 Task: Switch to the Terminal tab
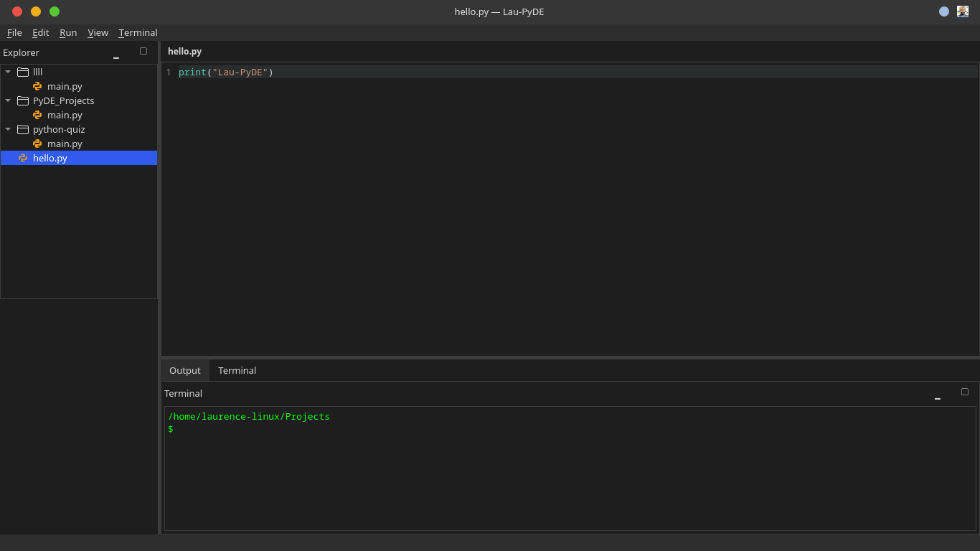tap(237, 370)
